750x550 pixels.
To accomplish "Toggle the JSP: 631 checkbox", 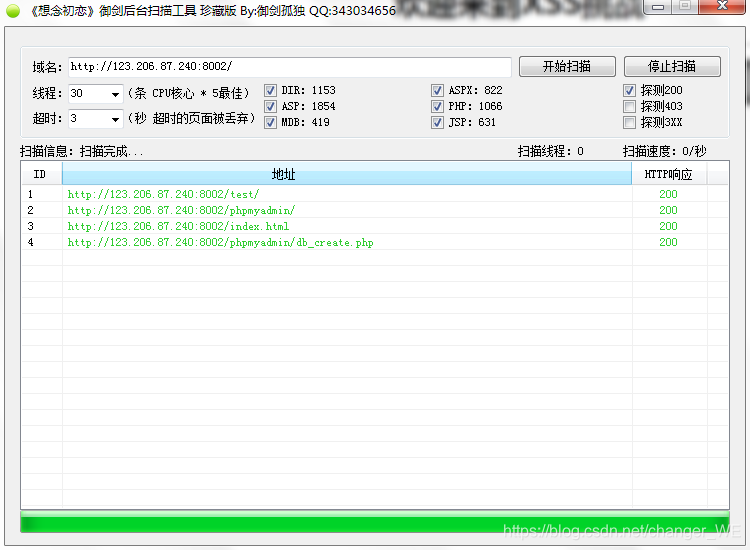I will [437, 122].
